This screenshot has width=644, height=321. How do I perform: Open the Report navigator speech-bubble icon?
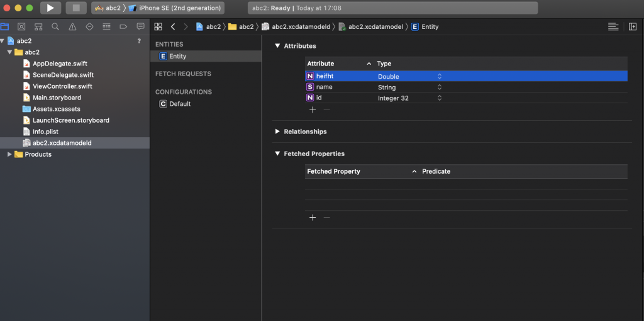click(140, 26)
